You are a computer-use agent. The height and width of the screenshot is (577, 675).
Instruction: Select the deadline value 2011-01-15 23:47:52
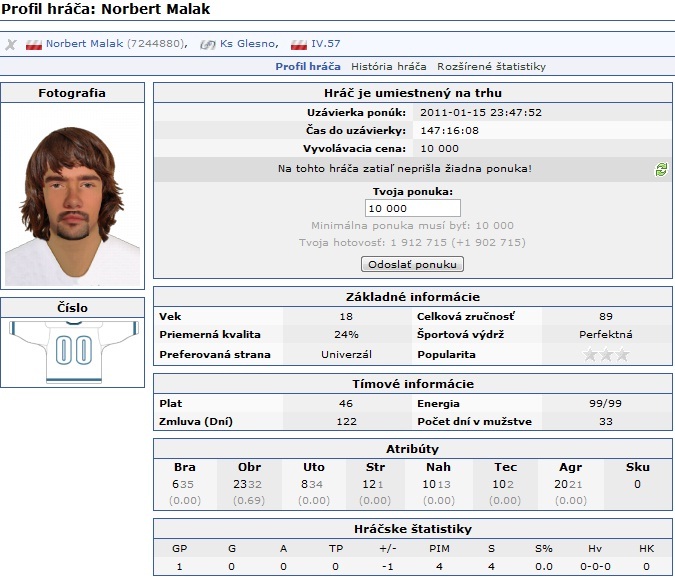click(481, 113)
